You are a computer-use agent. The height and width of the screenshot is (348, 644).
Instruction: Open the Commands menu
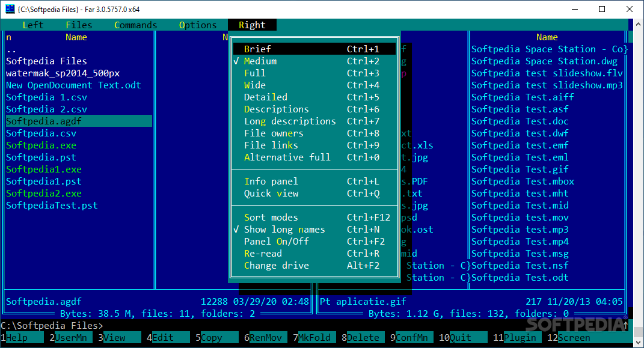(x=135, y=25)
